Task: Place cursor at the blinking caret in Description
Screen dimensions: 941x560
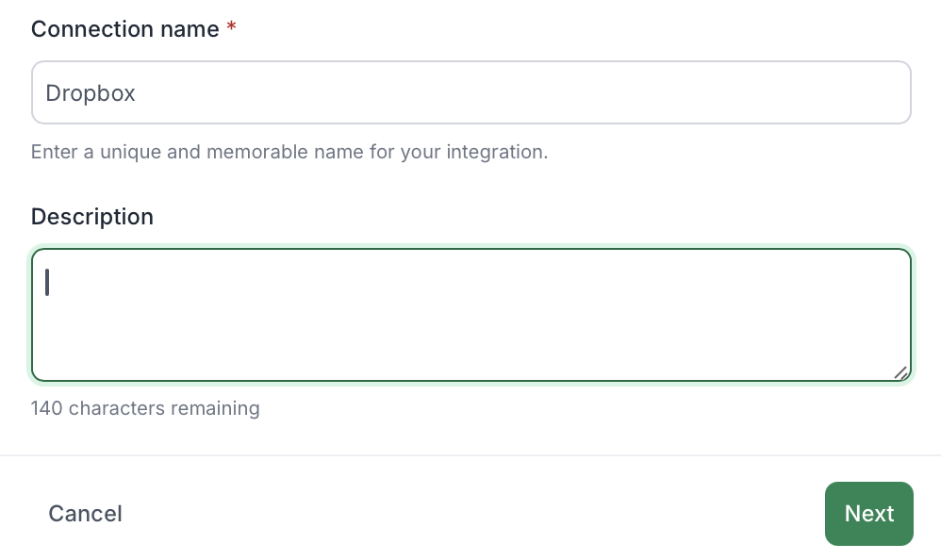Action: [x=47, y=282]
